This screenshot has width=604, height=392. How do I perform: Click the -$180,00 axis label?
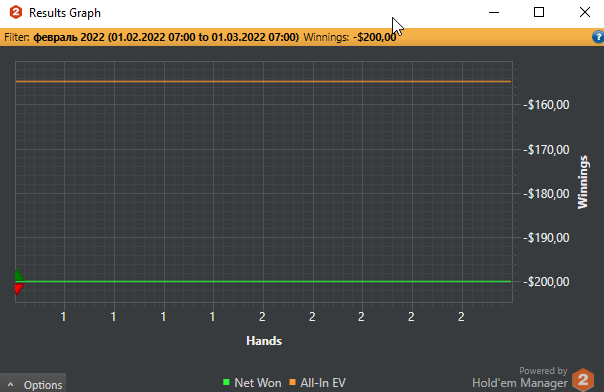point(547,194)
